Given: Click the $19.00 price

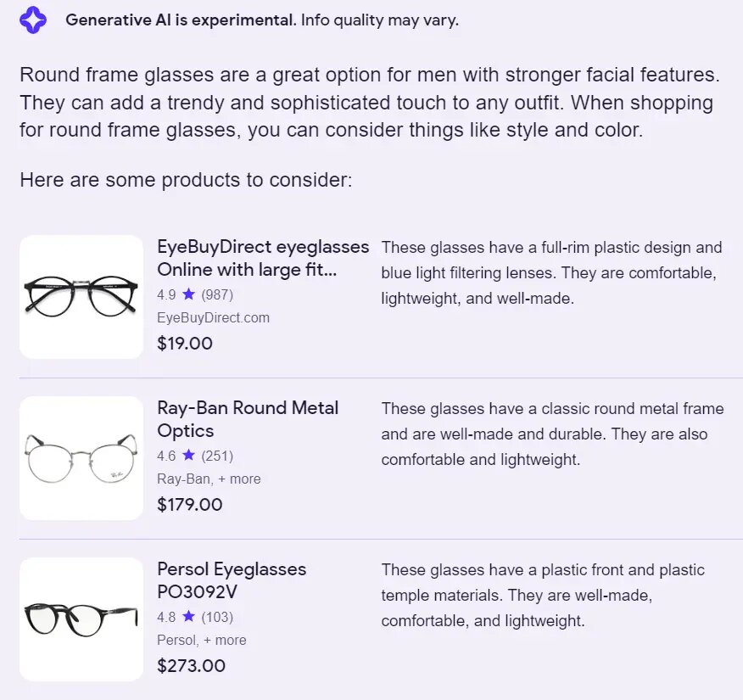Looking at the screenshot, I should (x=185, y=344).
